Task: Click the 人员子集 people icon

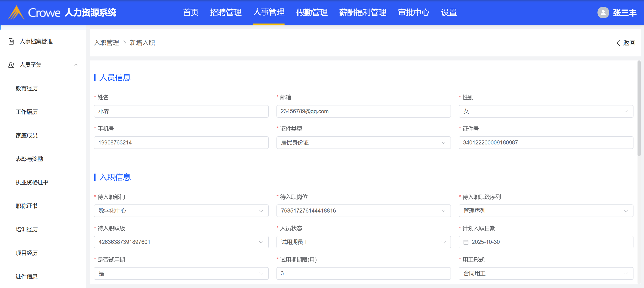Action: pyautogui.click(x=11, y=65)
